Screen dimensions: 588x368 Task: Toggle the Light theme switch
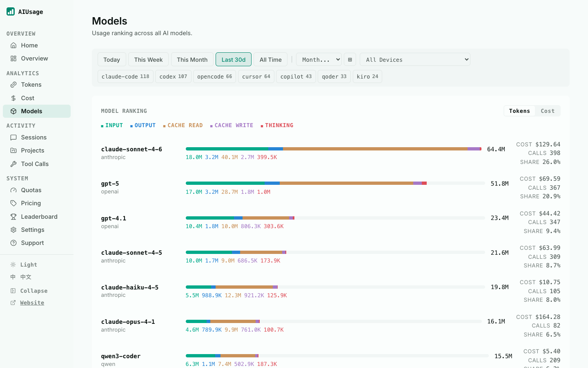[24, 265]
